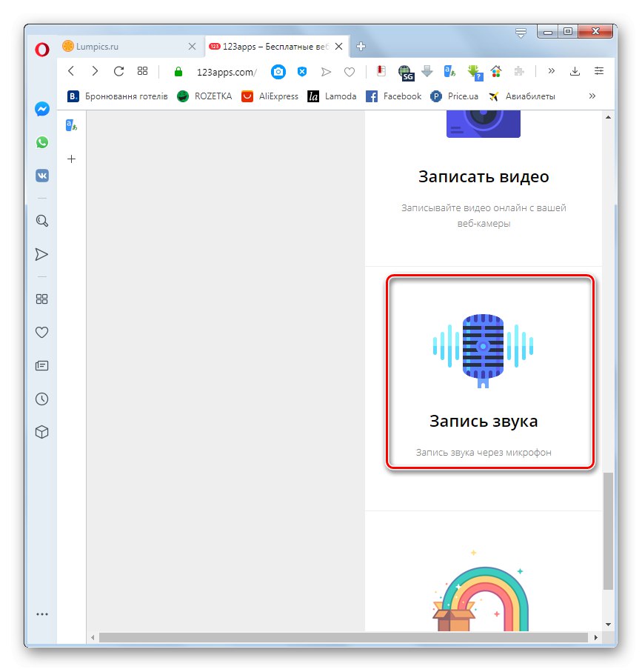Open personal news in the sidebar
The image size is (642, 672).
[x=42, y=365]
